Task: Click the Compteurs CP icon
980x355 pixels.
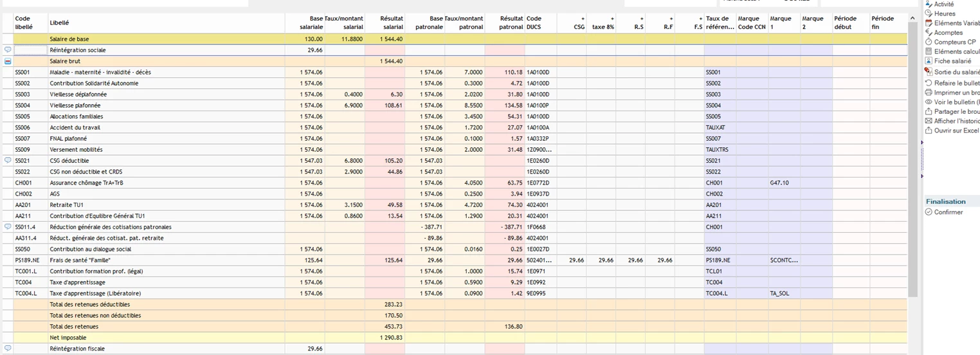Action: click(x=929, y=42)
